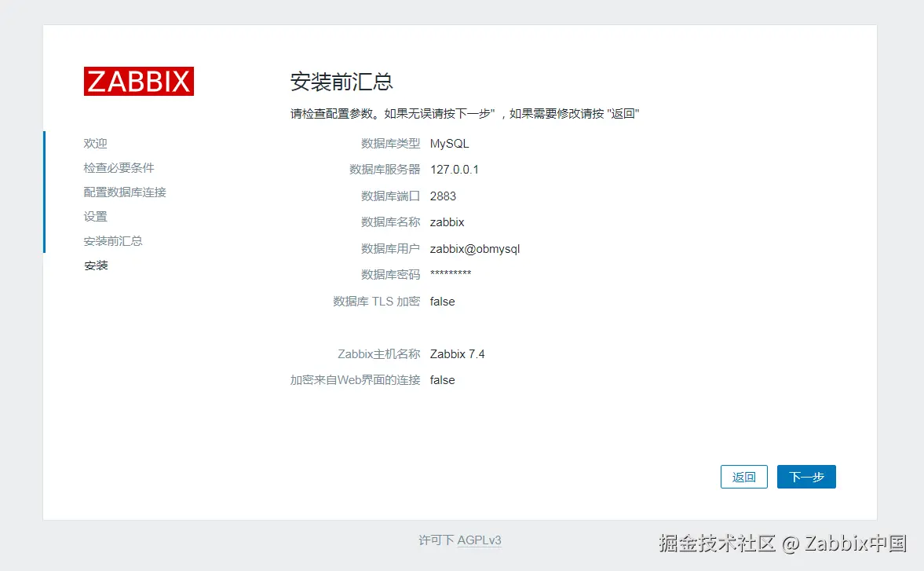Click the 数据库密码 label

tap(391, 275)
